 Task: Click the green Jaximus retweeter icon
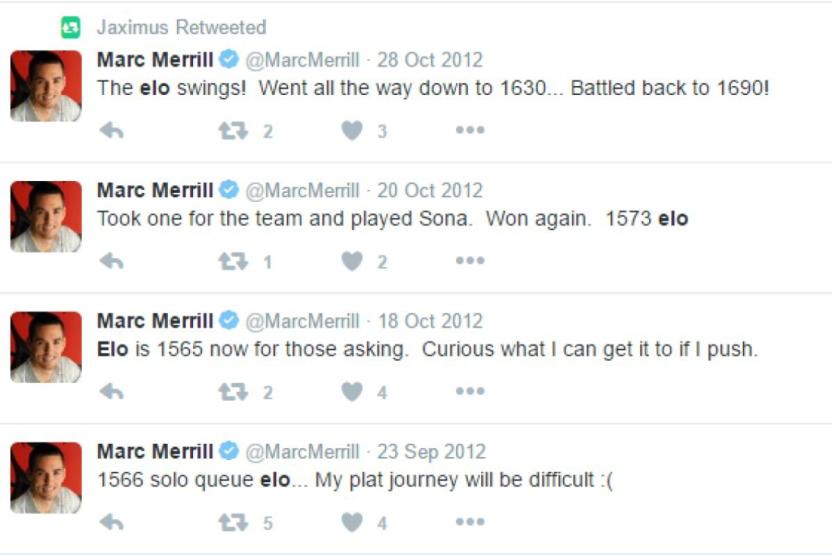pyautogui.click(x=70, y=27)
